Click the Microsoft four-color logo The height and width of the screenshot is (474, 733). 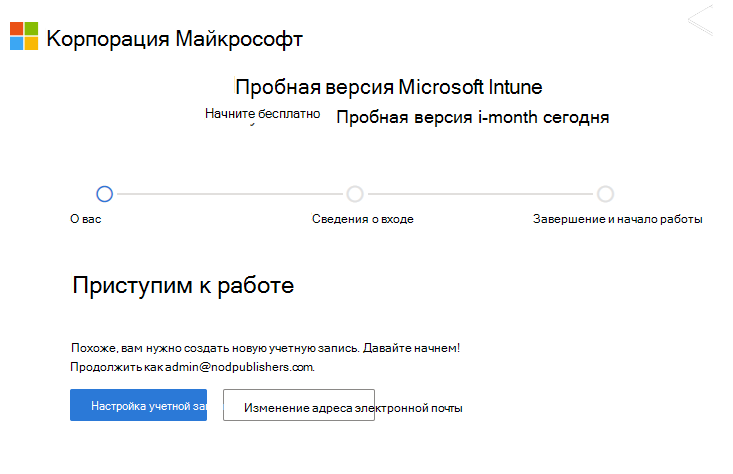pyautogui.click(x=24, y=36)
